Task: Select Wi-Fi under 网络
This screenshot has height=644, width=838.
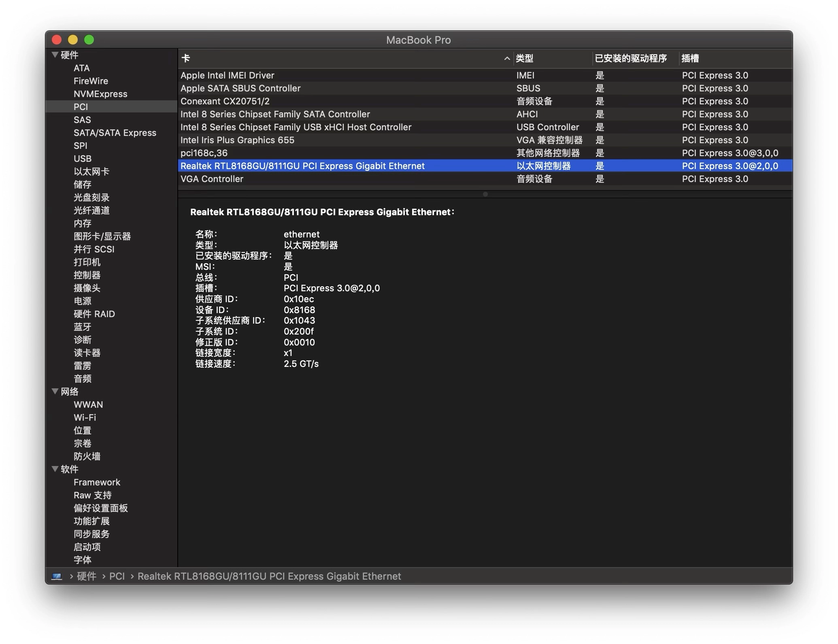Action: click(x=111, y=417)
